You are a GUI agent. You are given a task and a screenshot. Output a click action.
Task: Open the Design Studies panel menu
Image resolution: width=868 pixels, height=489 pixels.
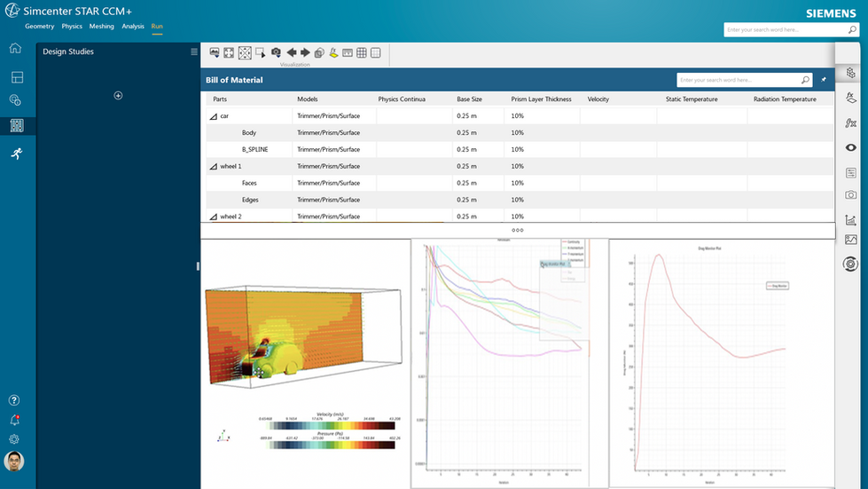coord(194,51)
